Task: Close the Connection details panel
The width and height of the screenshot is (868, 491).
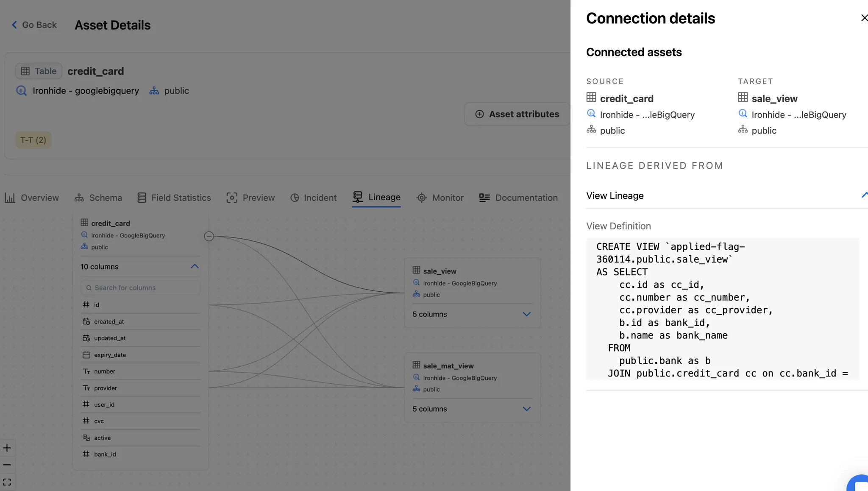Action: (864, 18)
